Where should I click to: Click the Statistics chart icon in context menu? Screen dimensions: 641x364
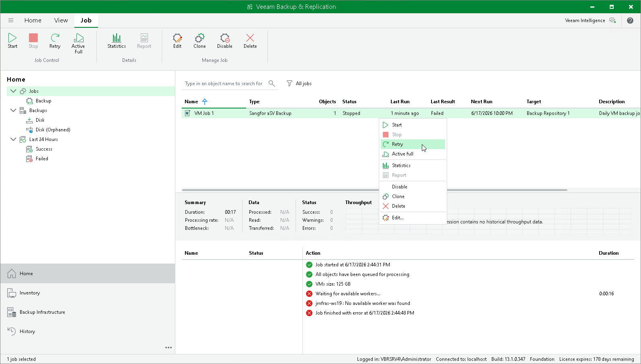386,166
